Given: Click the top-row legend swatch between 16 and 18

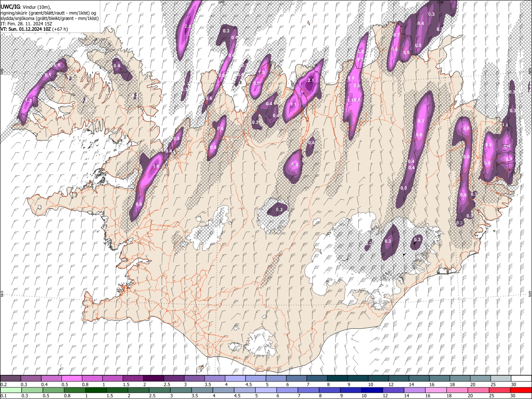Looking at the screenshot, I should click(439, 378).
